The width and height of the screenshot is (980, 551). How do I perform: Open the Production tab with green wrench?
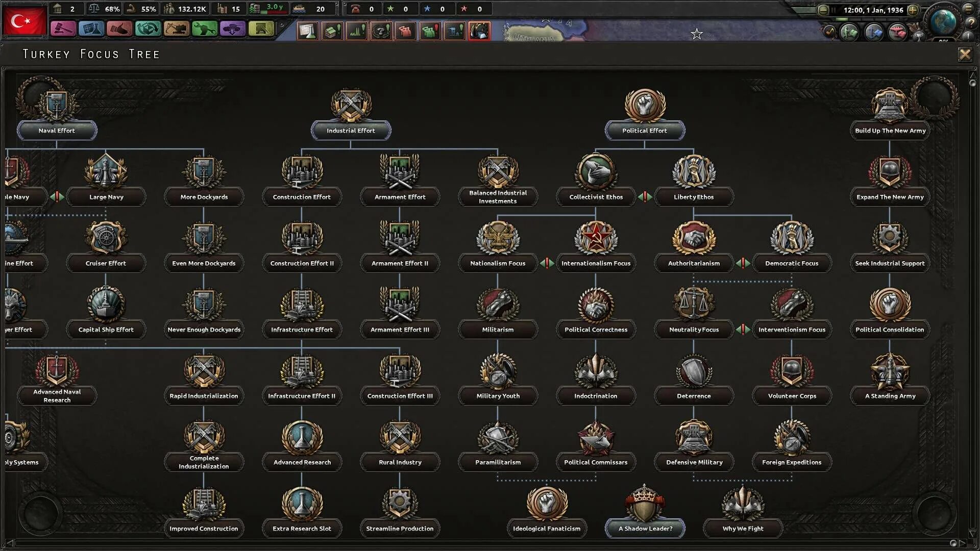click(204, 29)
